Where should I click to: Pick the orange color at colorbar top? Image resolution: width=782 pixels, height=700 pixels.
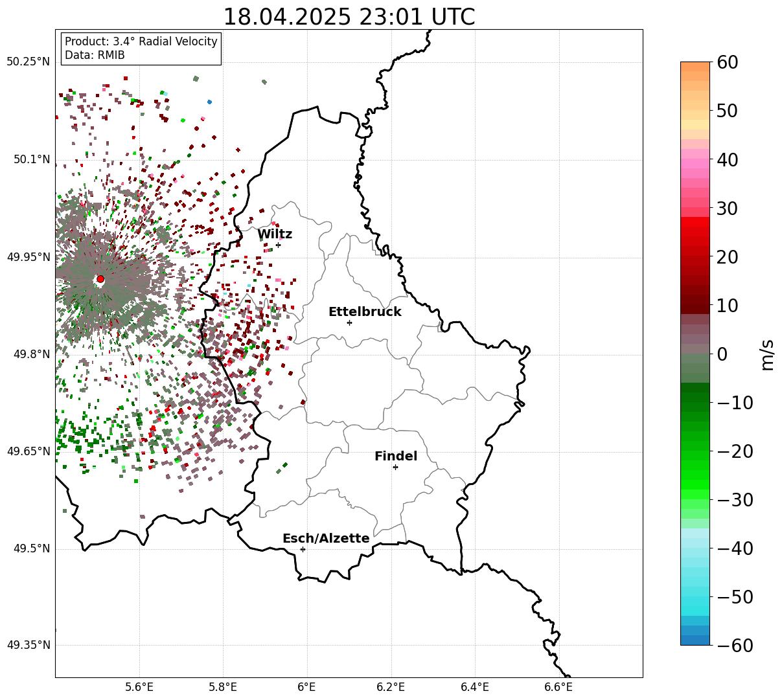tap(695, 67)
